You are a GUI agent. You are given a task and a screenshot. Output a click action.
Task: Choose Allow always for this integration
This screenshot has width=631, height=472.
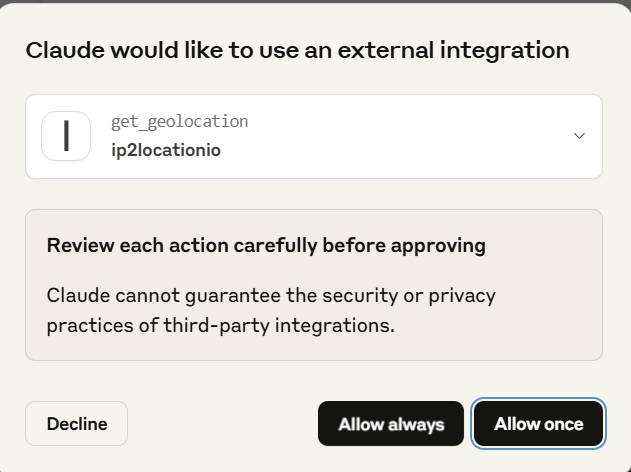[x=391, y=423]
